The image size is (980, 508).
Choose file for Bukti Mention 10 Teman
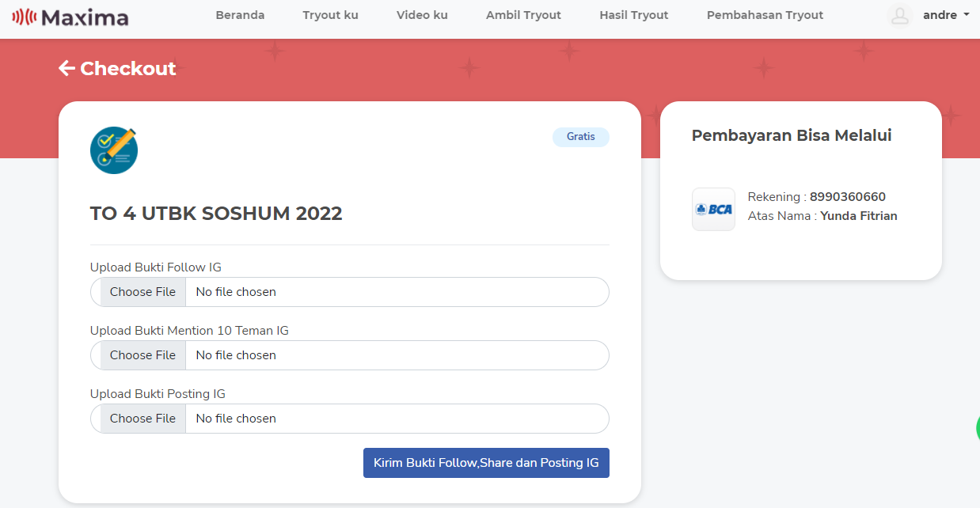coord(142,355)
